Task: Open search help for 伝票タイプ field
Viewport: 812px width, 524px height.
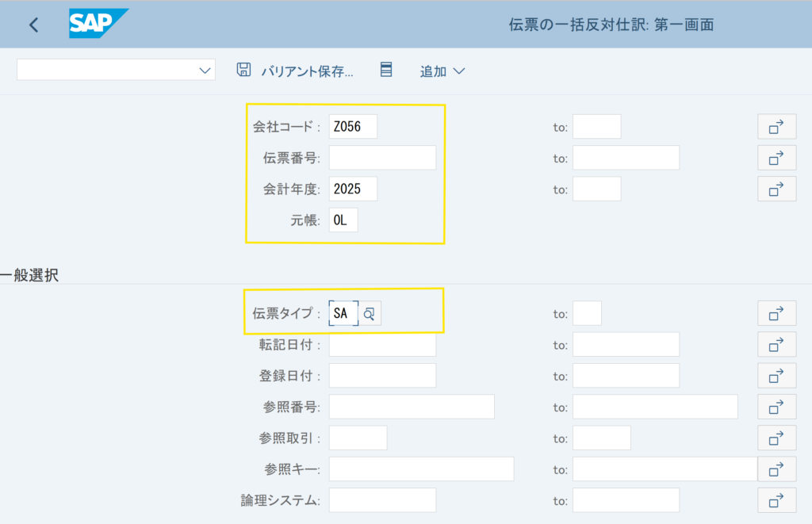Action: (x=370, y=314)
